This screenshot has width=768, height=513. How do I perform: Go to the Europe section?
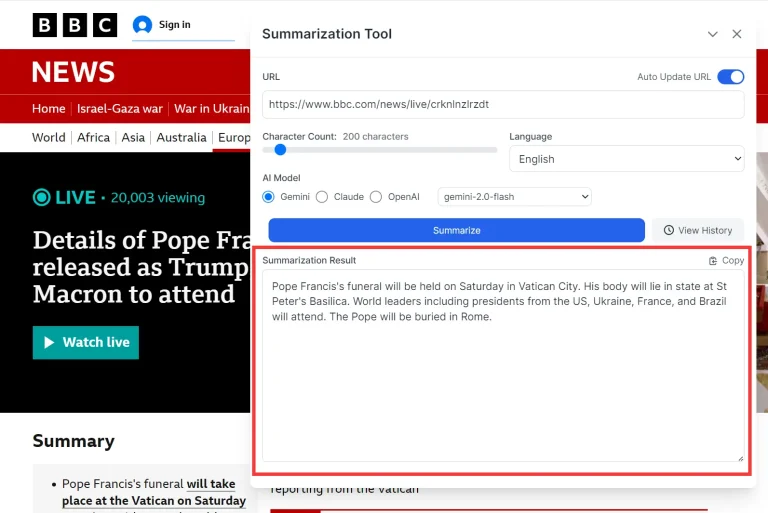point(234,137)
